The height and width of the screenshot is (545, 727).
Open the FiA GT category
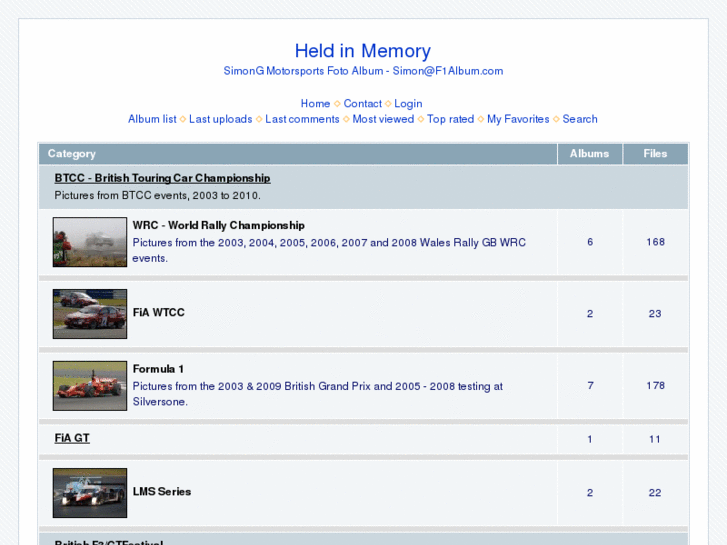[72, 438]
